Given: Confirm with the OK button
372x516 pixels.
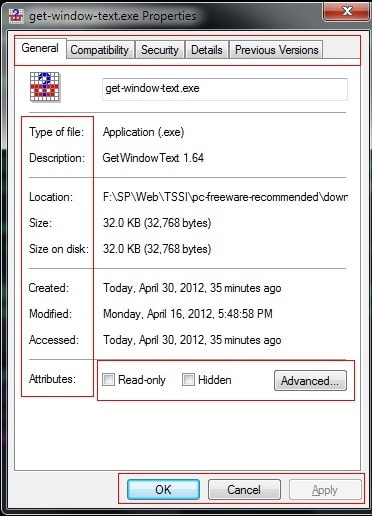Looking at the screenshot, I should click(x=163, y=490).
